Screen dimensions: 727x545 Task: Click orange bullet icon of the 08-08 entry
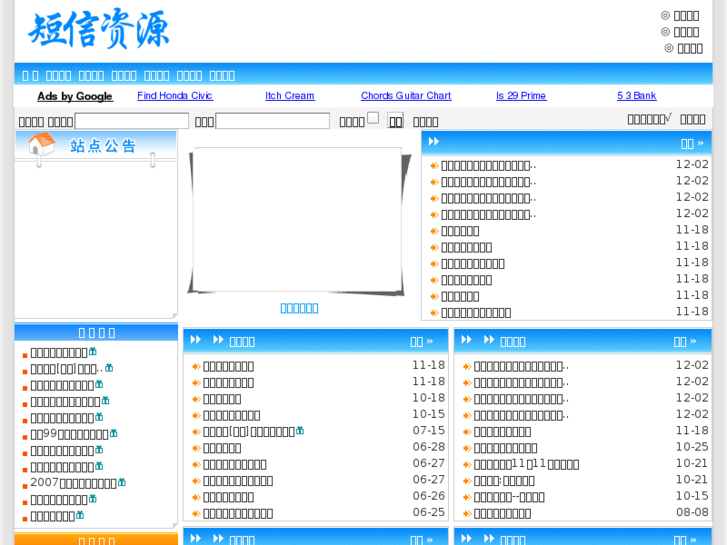point(467,514)
